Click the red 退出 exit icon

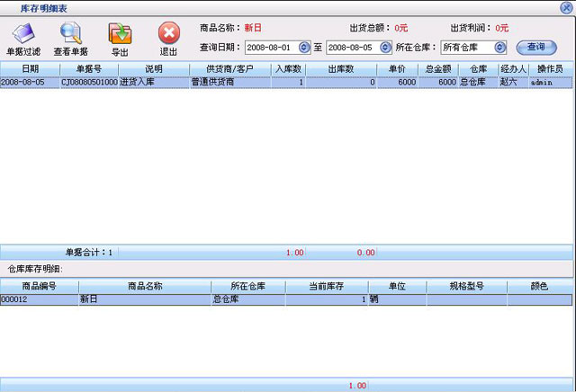coord(168,36)
